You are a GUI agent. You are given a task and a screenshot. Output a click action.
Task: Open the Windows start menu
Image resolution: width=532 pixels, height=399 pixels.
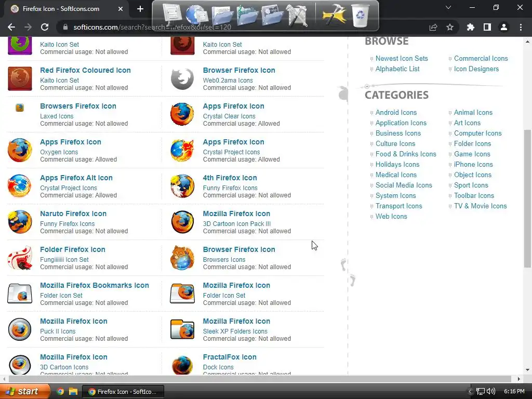(25, 391)
